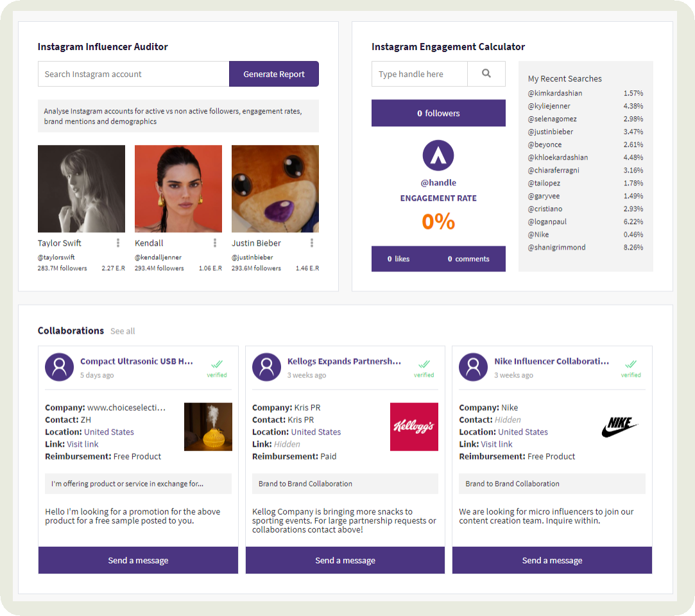Click the Type handle here input field
The image size is (695, 616).
pyautogui.click(x=419, y=74)
